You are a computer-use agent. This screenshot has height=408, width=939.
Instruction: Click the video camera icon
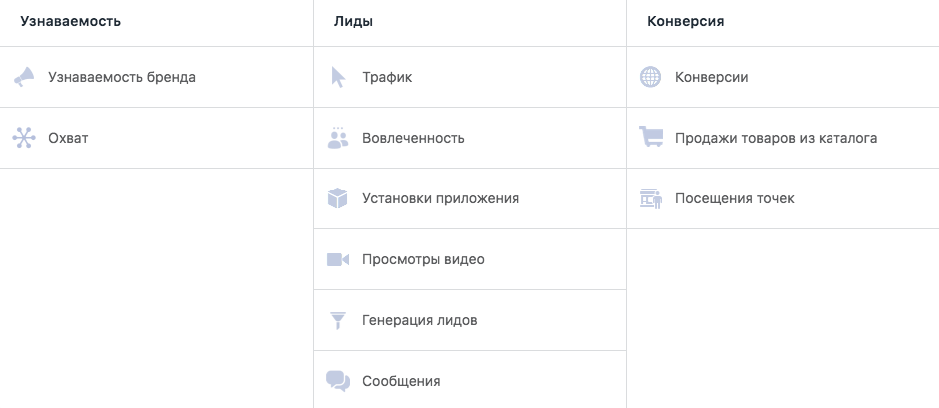click(338, 259)
